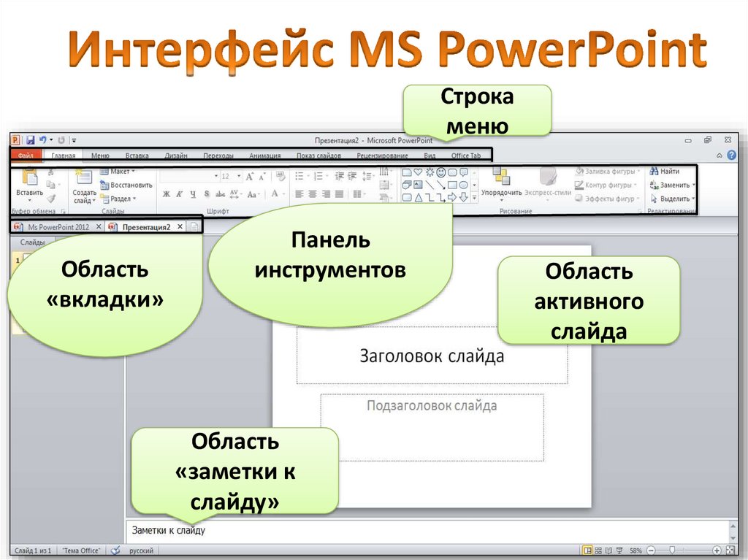The width and height of the screenshot is (748, 560).
Task: Open the Customize Quick Access Toolbar dropdown
Action: [74, 140]
